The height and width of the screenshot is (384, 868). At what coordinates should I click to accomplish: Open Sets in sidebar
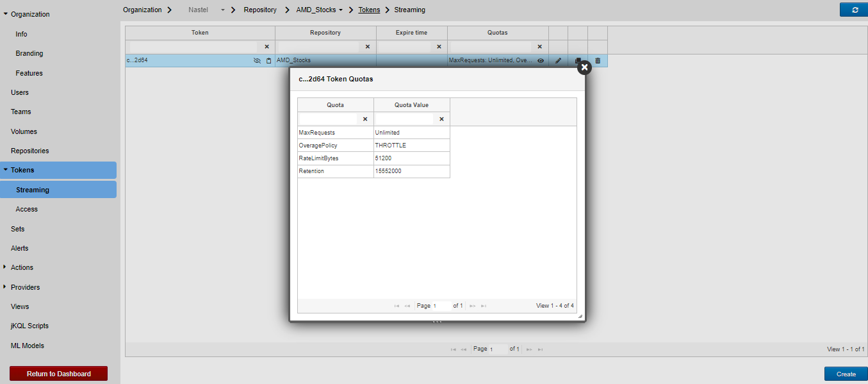[x=18, y=229]
